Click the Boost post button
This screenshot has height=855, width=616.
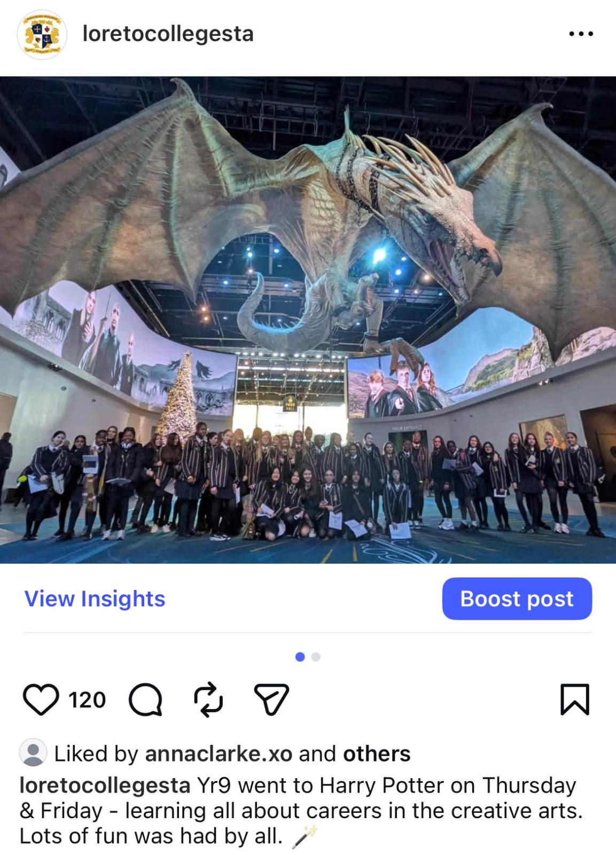tap(517, 598)
